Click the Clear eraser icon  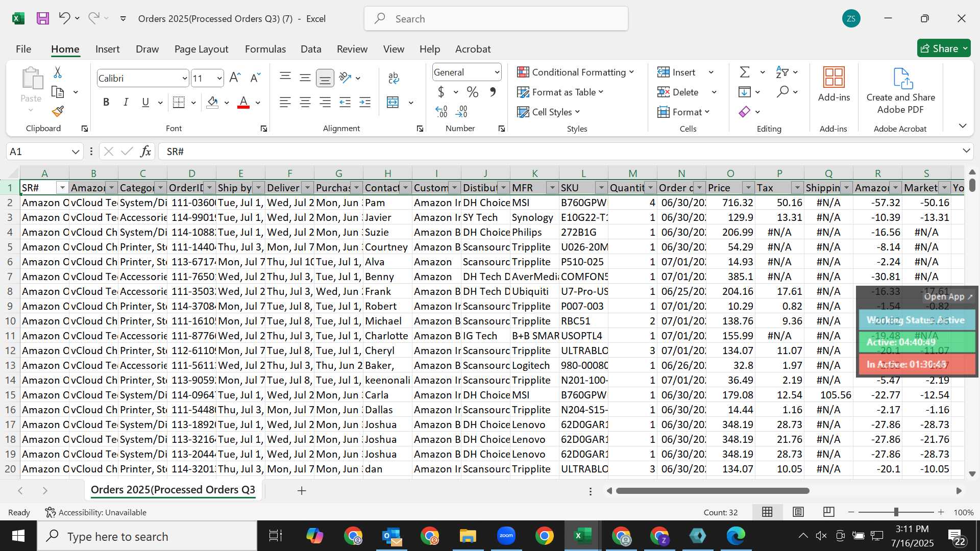pos(745,111)
